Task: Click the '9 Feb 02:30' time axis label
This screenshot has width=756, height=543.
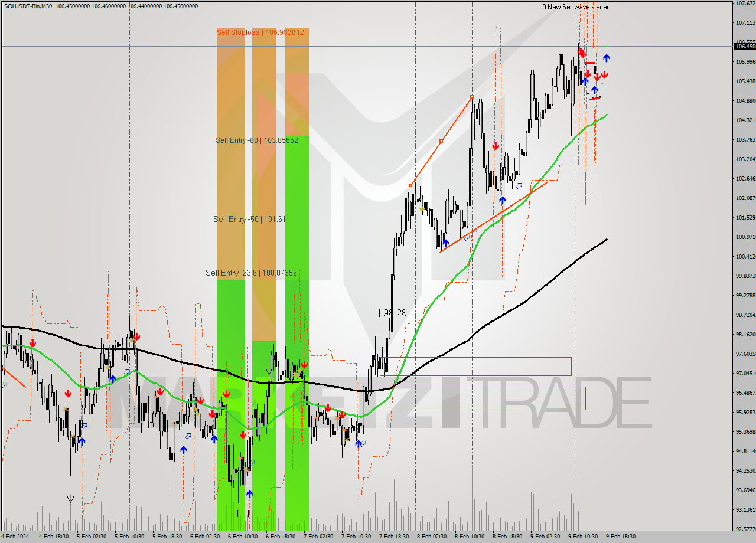Action: click(545, 537)
